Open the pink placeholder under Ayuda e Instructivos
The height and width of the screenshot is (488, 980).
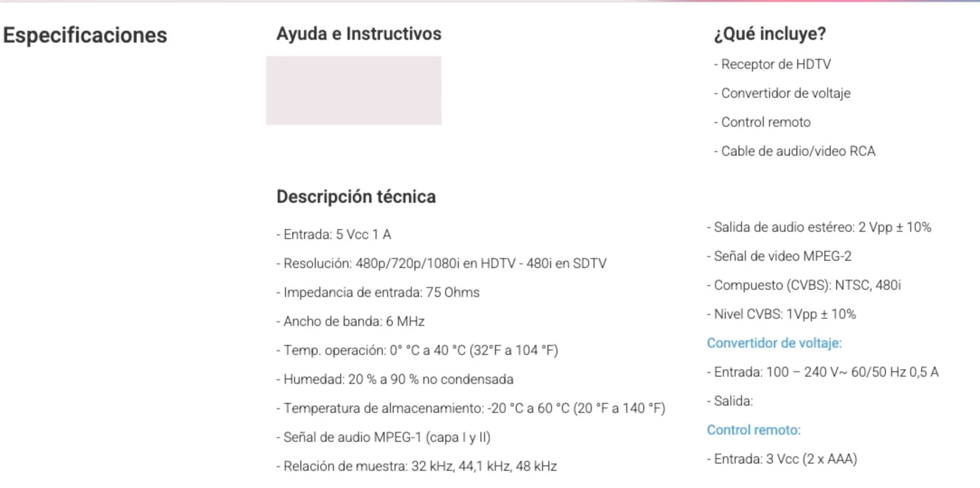click(353, 91)
